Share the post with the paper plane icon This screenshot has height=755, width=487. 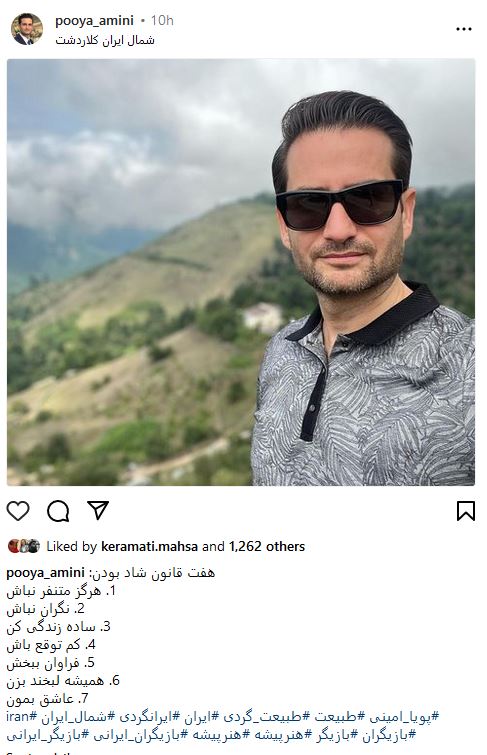click(98, 510)
